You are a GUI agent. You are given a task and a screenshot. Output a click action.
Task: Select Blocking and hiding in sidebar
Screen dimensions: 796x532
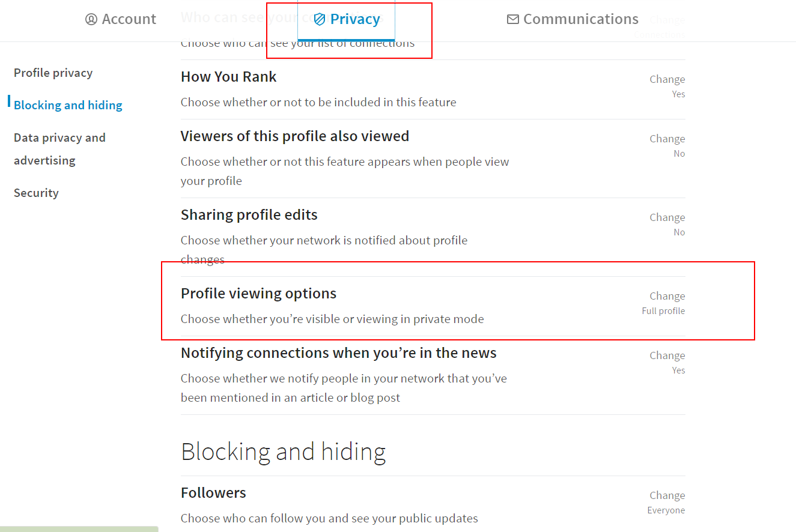68,105
